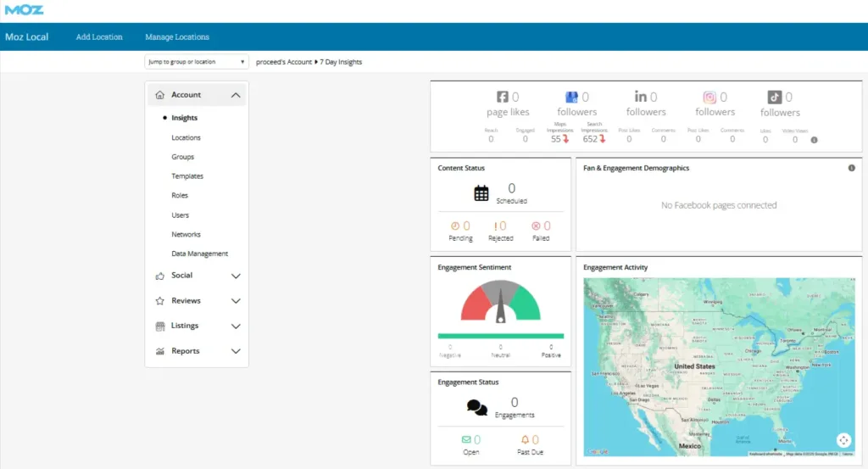Click the Content Status heading
Screen dimensions: 868x469
[461, 168]
